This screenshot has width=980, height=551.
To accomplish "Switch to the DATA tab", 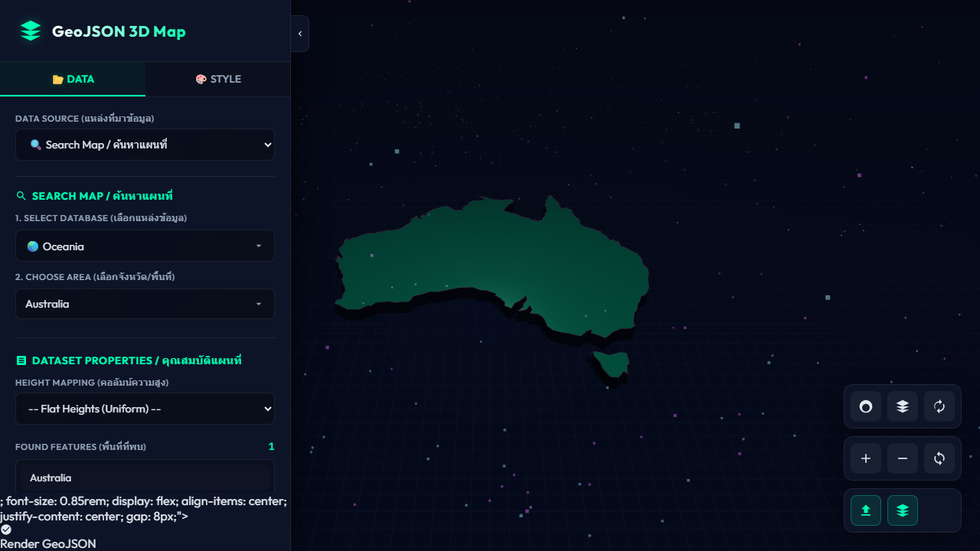I will click(73, 79).
